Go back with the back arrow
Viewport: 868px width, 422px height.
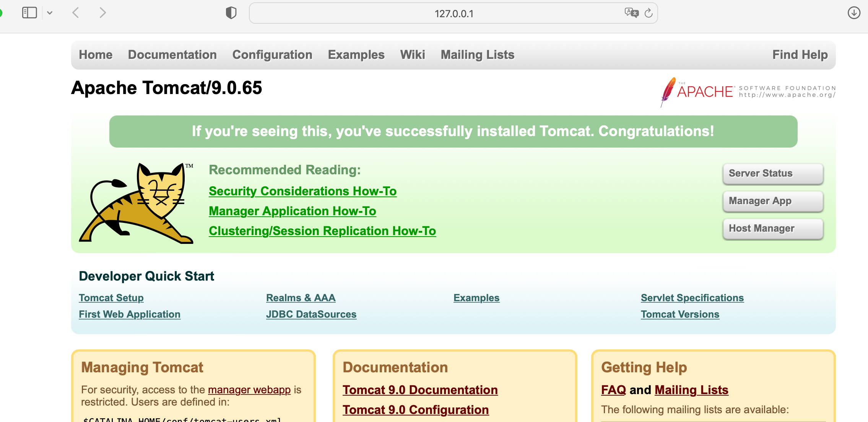76,13
